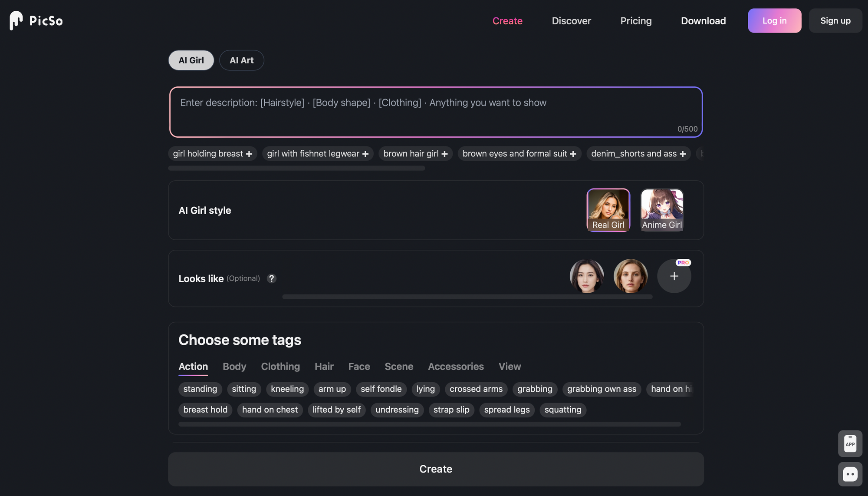Open the APP download floating icon
The width and height of the screenshot is (868, 496).
click(850, 443)
